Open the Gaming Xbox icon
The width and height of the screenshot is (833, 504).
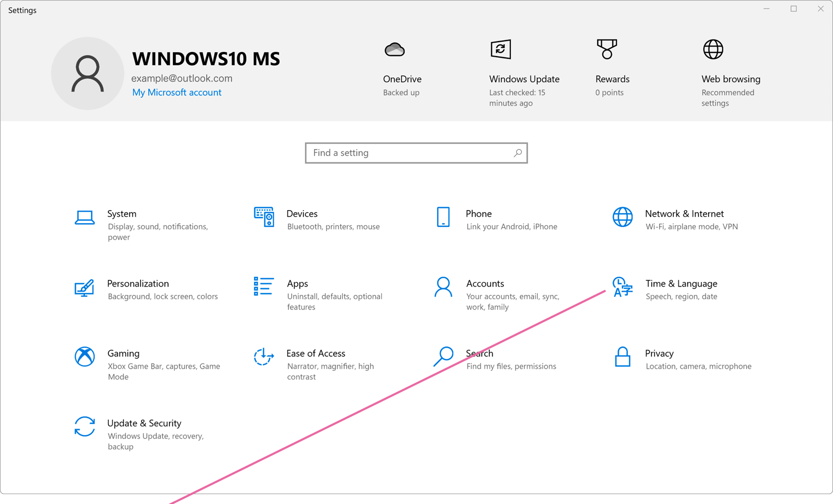[x=84, y=357]
